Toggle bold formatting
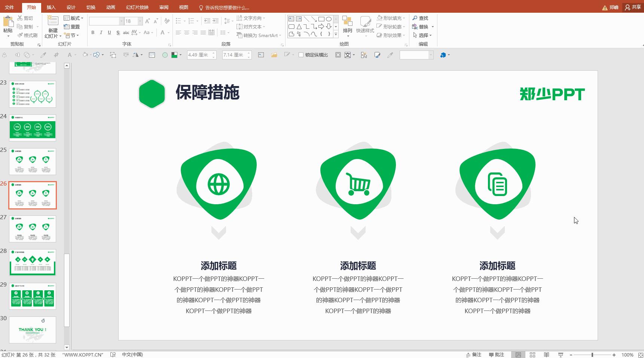 click(92, 33)
